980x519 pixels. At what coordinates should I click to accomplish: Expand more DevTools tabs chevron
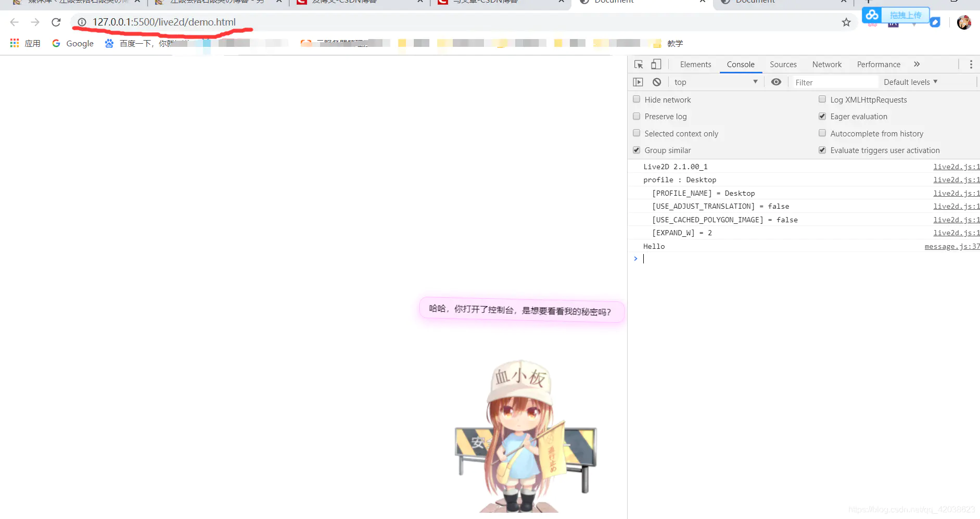(917, 65)
